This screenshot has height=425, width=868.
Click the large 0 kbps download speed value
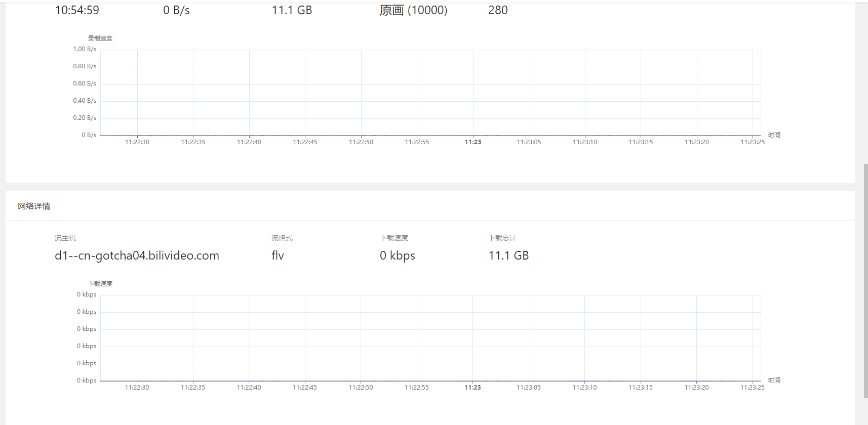tap(398, 256)
